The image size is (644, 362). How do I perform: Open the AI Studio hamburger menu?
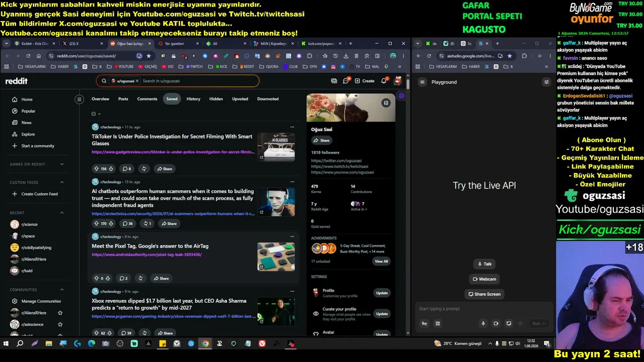click(x=423, y=82)
